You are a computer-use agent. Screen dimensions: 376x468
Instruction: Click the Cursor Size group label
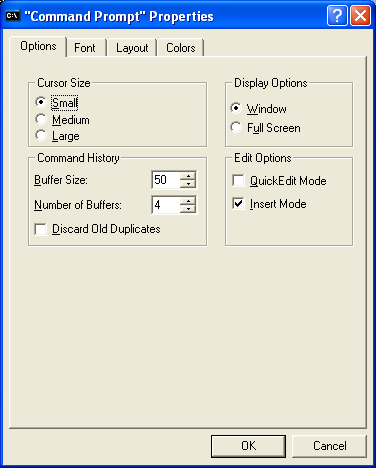[64, 83]
